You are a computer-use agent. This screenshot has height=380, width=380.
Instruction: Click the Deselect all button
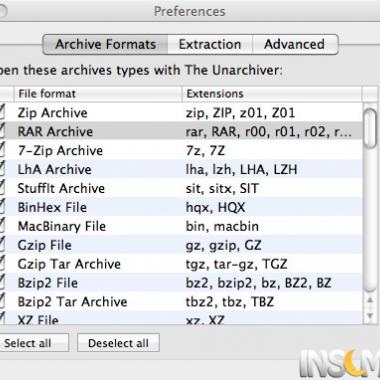pyautogui.click(x=118, y=343)
